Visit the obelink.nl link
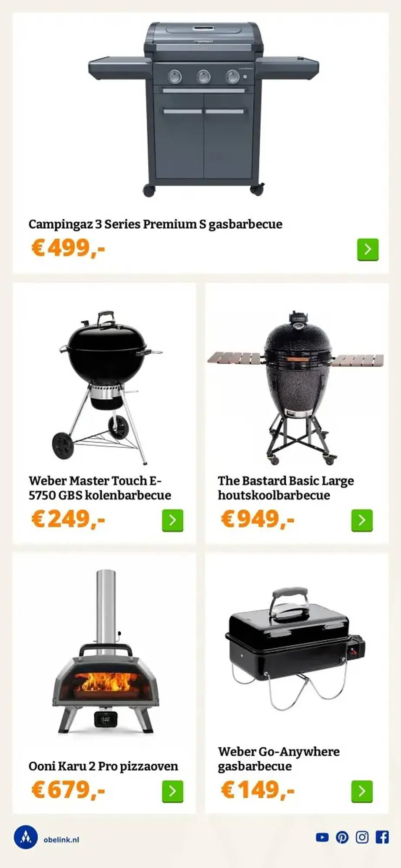The height and width of the screenshot is (868, 401). 61,839
